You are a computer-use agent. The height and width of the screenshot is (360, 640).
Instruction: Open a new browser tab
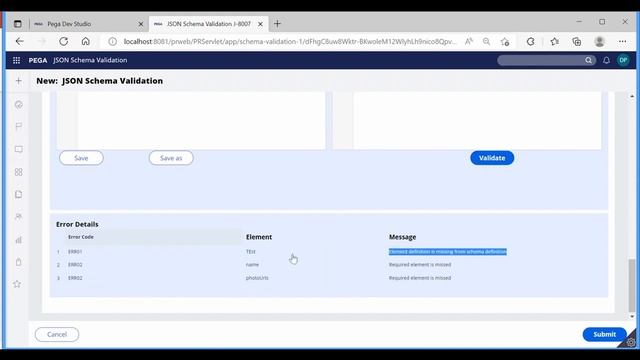[278, 24]
